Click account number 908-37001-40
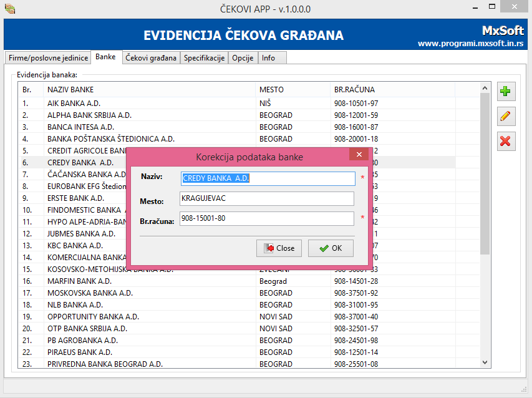The width and height of the screenshot is (532, 398). [x=356, y=316]
